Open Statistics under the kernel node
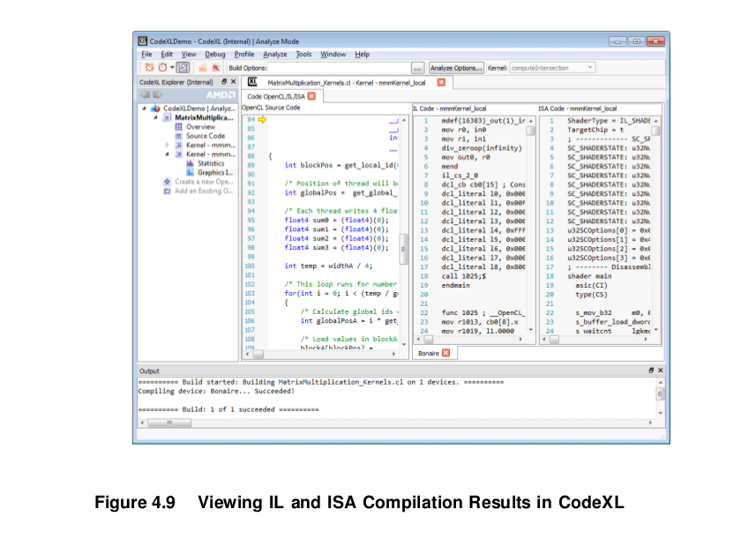Viewport: 756px width, 547px height. point(211,163)
